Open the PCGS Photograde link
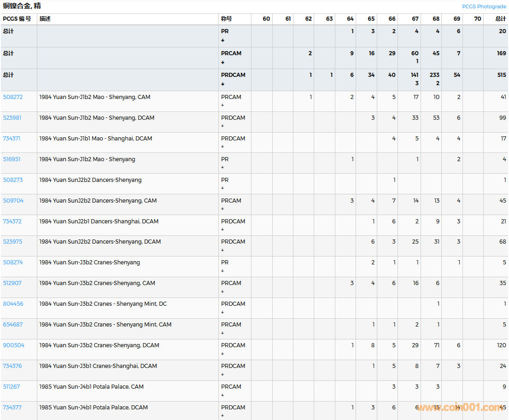Viewport: 509px width, 420px height. click(484, 6)
